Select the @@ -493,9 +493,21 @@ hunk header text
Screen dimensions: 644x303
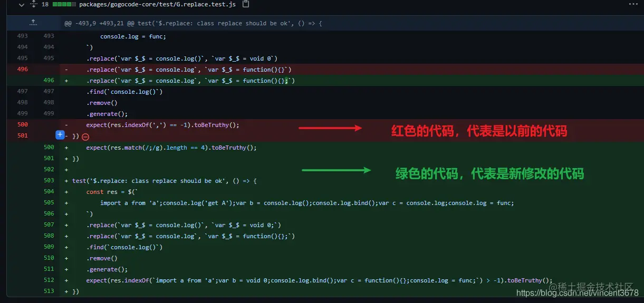[x=193, y=23]
